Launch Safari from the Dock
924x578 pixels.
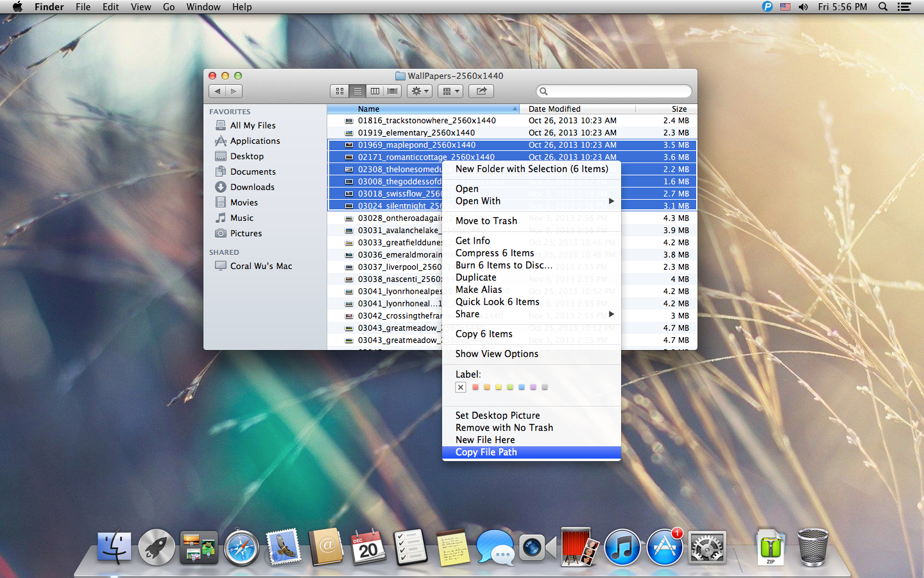[241, 548]
